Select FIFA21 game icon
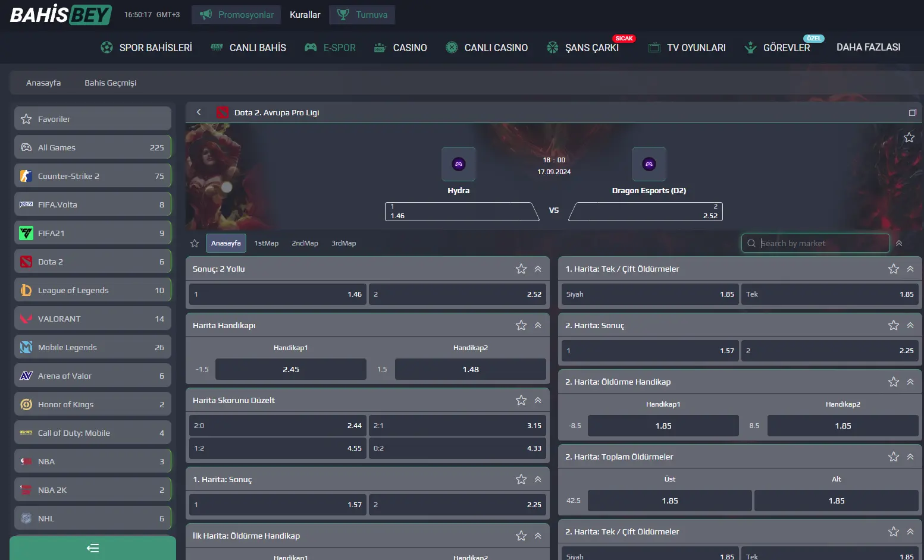This screenshot has height=560, width=924. tap(26, 233)
